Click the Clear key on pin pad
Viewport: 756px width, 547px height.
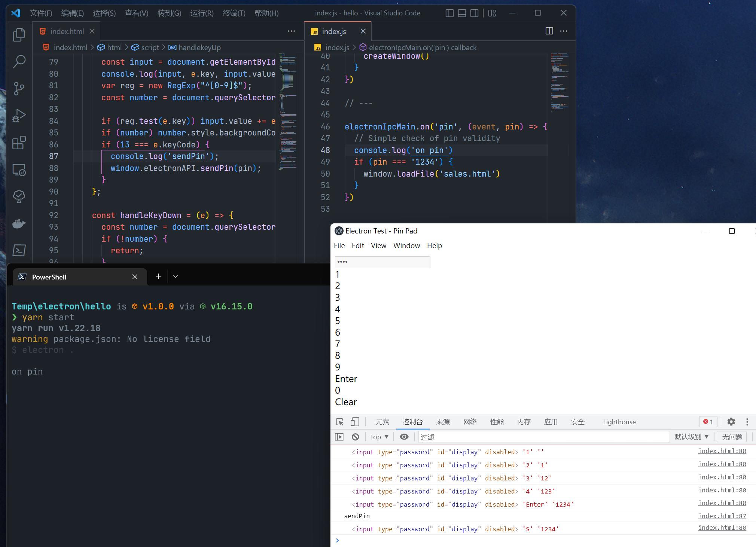(346, 402)
